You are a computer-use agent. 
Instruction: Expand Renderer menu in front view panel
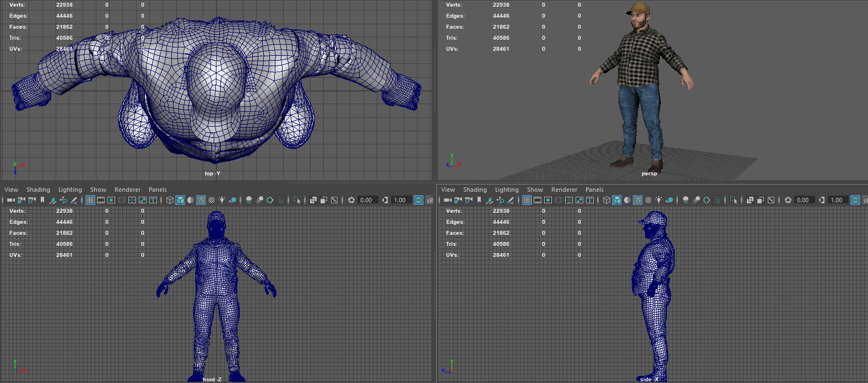tap(127, 190)
